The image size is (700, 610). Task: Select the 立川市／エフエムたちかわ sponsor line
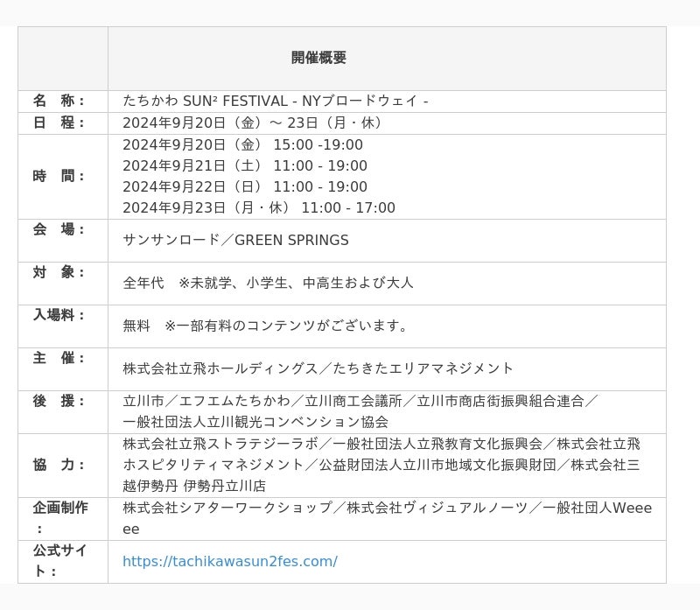point(360,402)
